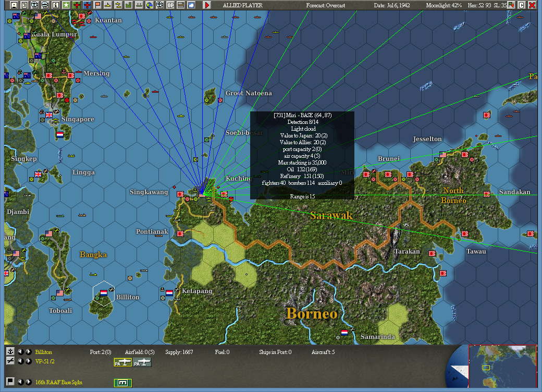The width and height of the screenshot is (542, 392).
Task: Select the yellow warship silhouette icon
Action: click(107, 5)
